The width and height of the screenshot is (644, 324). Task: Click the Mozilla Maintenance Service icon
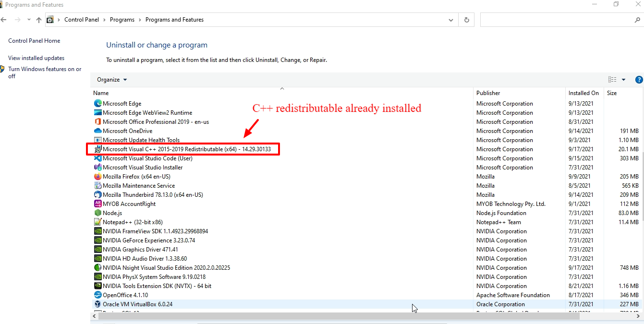point(98,185)
